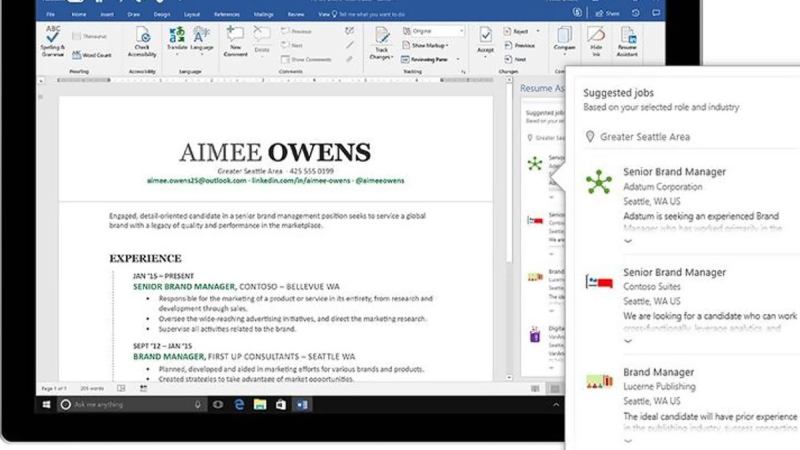The width and height of the screenshot is (800, 450).
Task: Click the Translate icon in the ribbon
Action: click(x=176, y=39)
